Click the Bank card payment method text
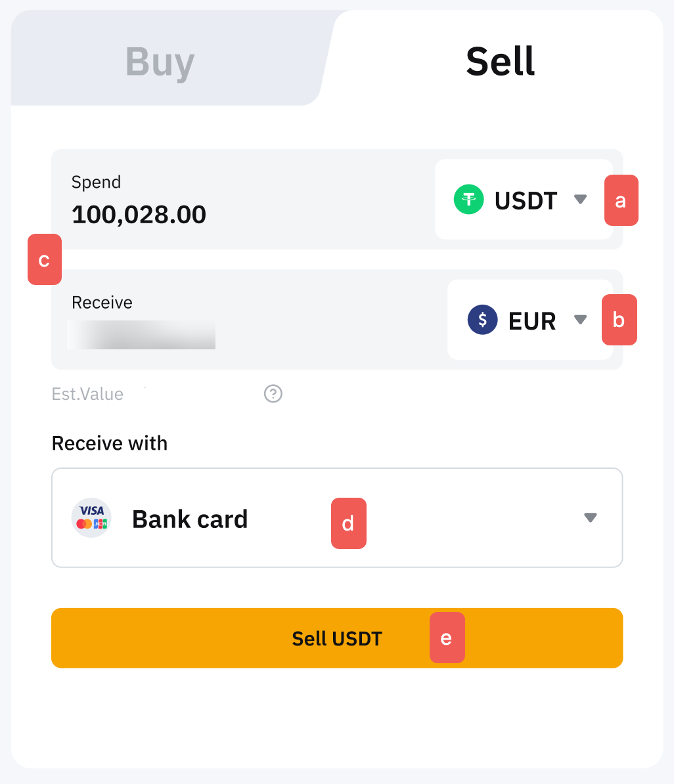Image resolution: width=674 pixels, height=784 pixels. pos(190,519)
